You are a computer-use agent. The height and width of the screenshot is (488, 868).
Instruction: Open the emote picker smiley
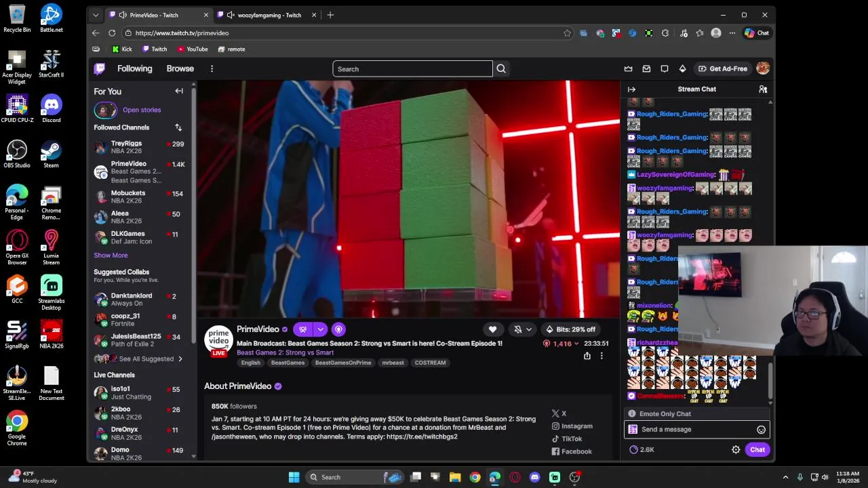pos(761,429)
